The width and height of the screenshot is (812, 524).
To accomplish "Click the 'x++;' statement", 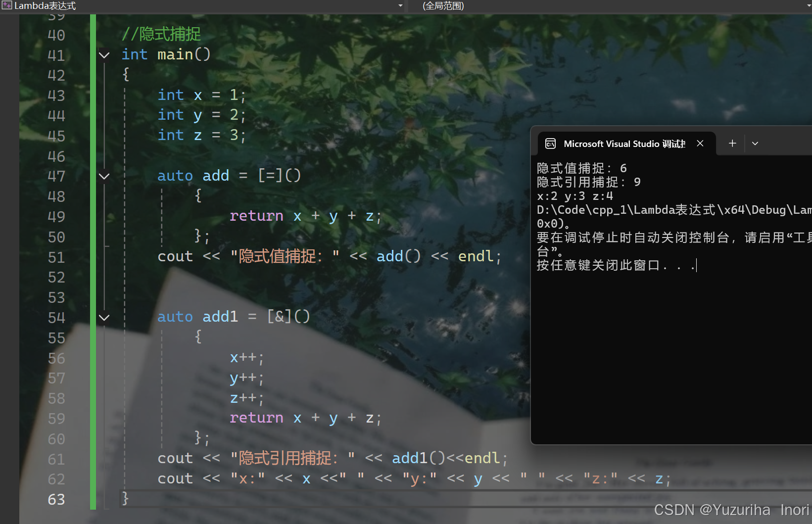I will 247,357.
